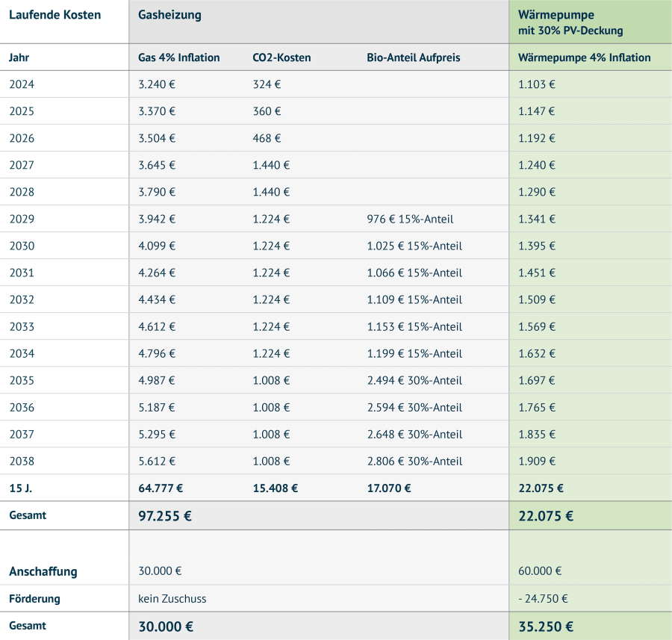The height and width of the screenshot is (640, 672).
Task: Select the Bio-Anteil Aufpreis column header
Action: pyautogui.click(x=414, y=58)
